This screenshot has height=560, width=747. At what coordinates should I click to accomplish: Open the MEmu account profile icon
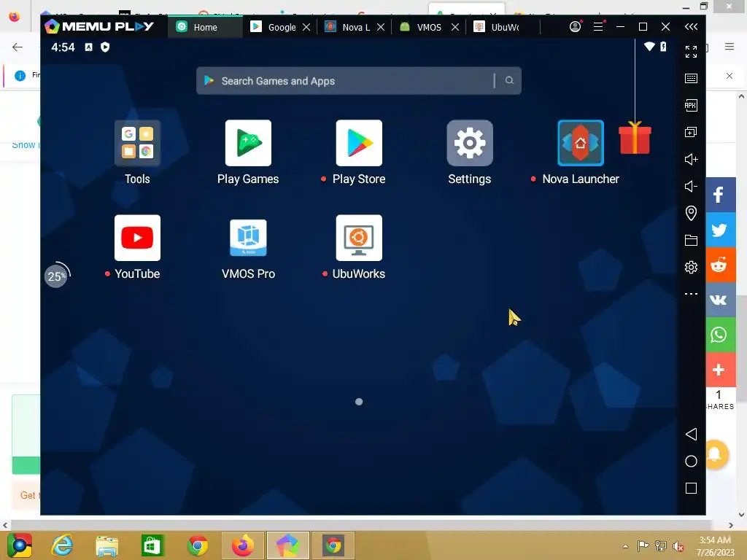coord(576,27)
